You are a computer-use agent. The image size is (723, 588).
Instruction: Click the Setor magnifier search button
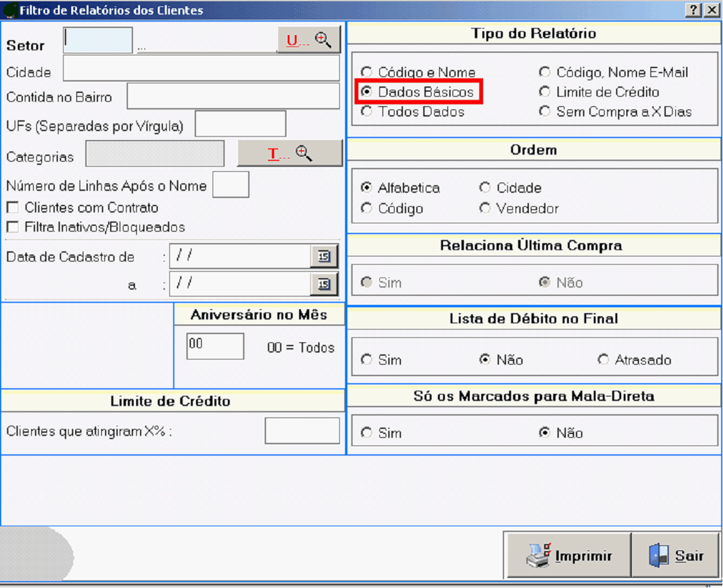(x=309, y=40)
